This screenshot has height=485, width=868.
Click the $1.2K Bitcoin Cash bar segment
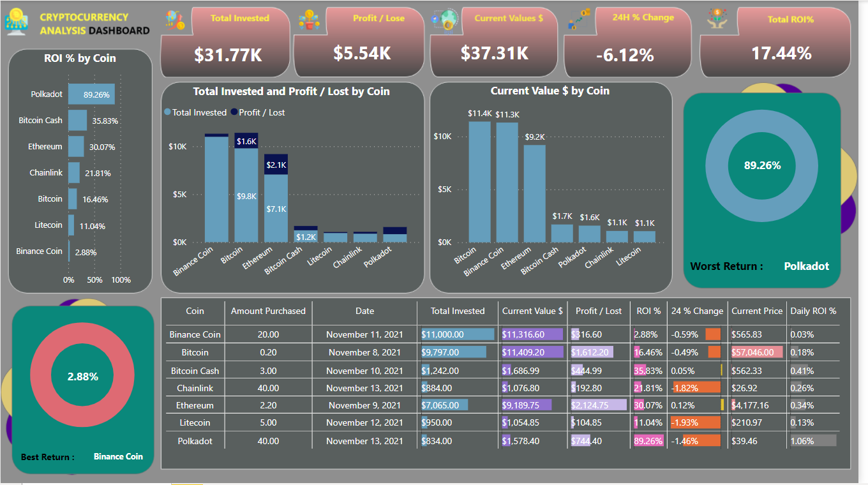(306, 236)
